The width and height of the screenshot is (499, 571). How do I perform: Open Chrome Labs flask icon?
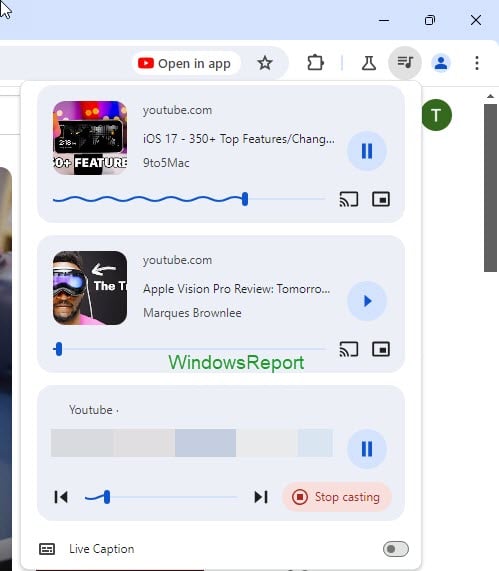point(369,63)
